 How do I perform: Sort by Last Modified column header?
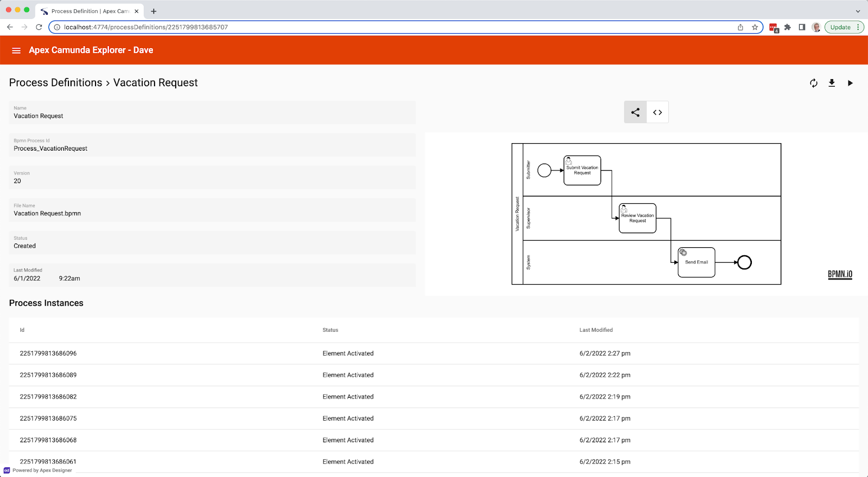pyautogui.click(x=596, y=330)
